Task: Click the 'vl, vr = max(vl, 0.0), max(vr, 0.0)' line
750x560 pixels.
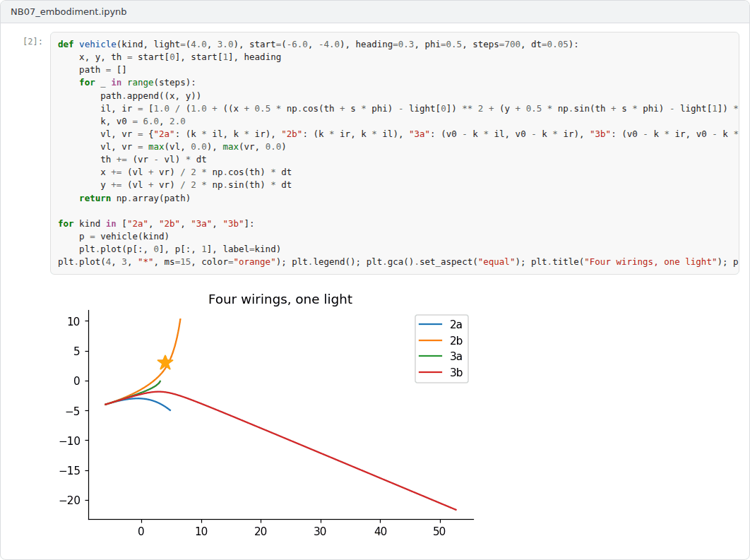Action: click(x=194, y=147)
